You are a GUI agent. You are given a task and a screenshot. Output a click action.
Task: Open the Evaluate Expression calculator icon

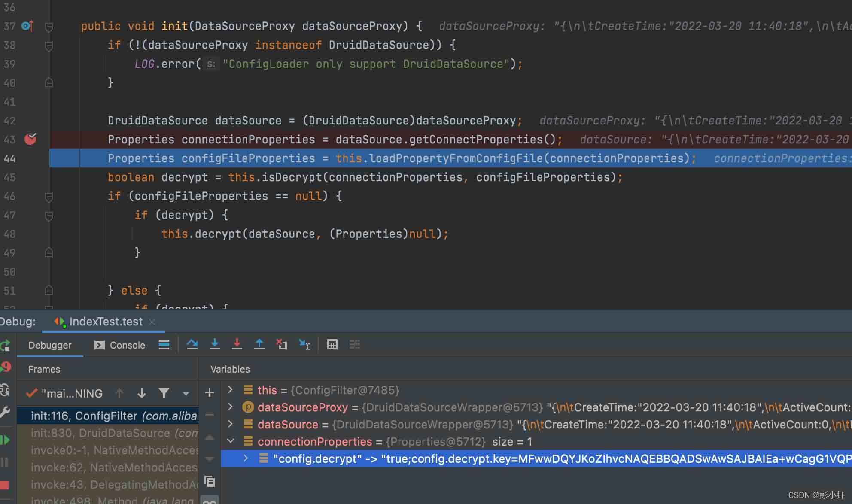pos(332,344)
